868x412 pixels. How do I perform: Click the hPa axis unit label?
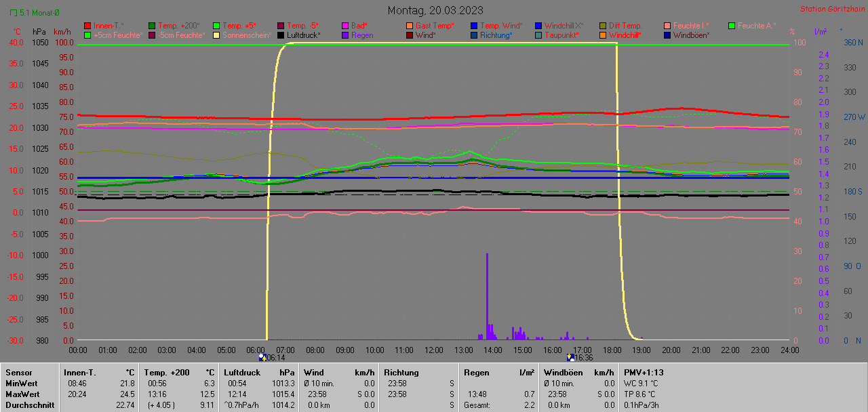click(x=39, y=32)
